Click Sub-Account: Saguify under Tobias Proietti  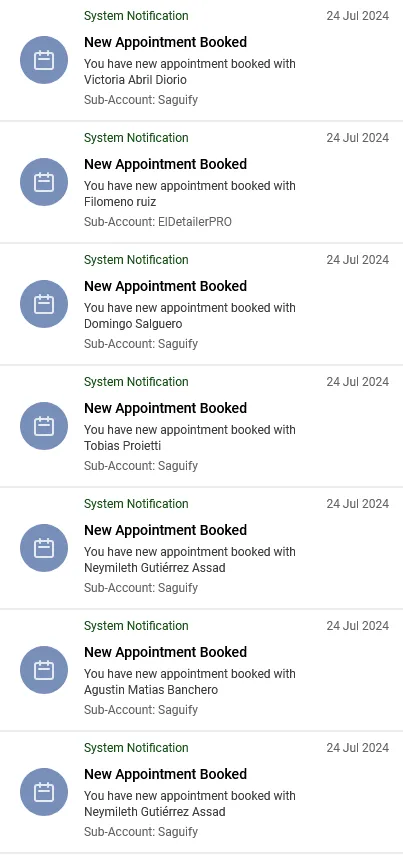pyautogui.click(x=141, y=466)
